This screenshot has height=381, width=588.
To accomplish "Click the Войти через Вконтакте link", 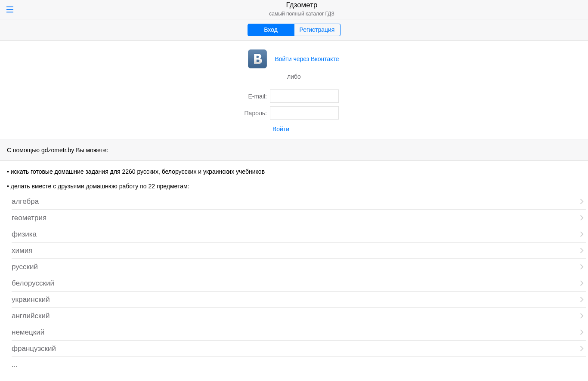I will 307,59.
